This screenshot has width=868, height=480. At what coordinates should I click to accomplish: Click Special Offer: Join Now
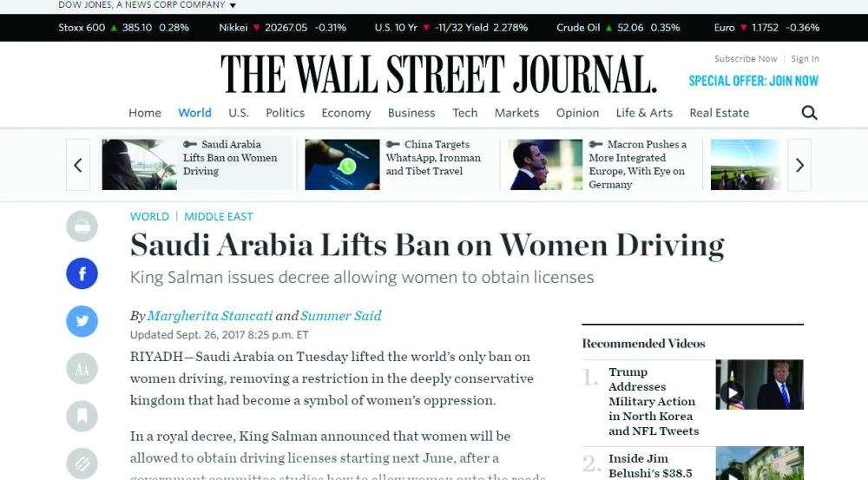click(x=753, y=81)
